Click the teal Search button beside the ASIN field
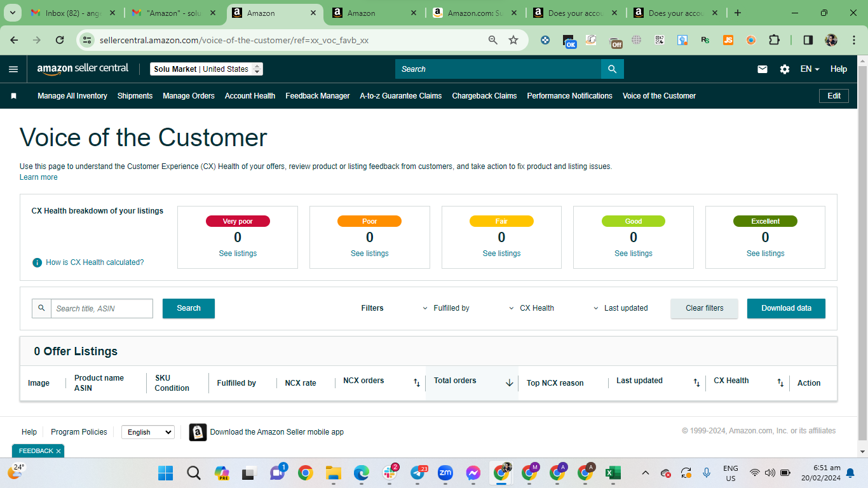Viewport: 868px width, 488px height. click(x=189, y=308)
